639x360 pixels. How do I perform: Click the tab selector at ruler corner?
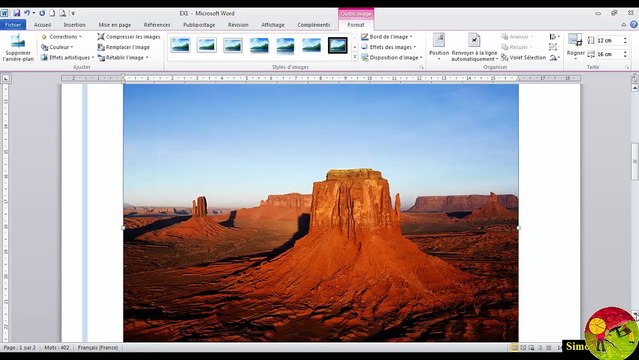coord(6,78)
